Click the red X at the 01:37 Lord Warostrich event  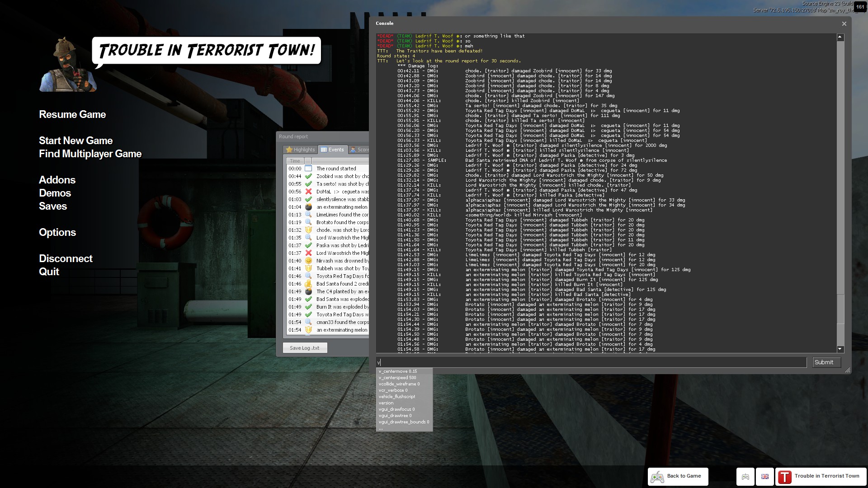point(308,253)
